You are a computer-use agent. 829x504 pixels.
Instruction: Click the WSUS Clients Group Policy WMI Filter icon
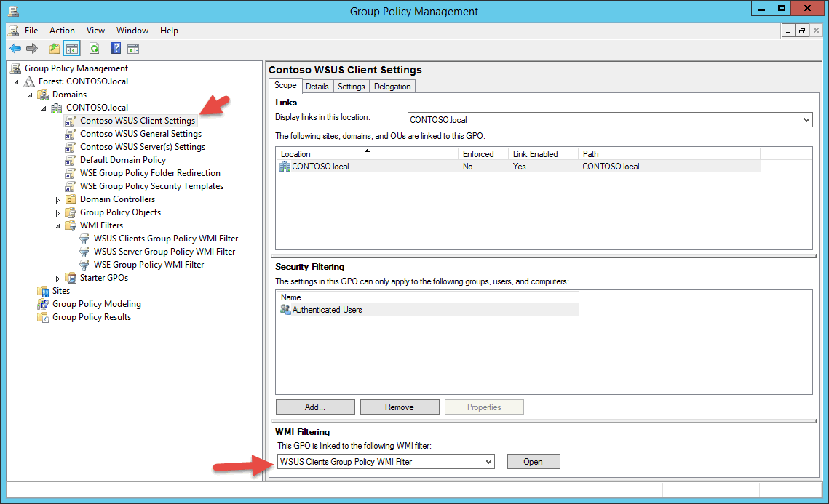pyautogui.click(x=84, y=239)
